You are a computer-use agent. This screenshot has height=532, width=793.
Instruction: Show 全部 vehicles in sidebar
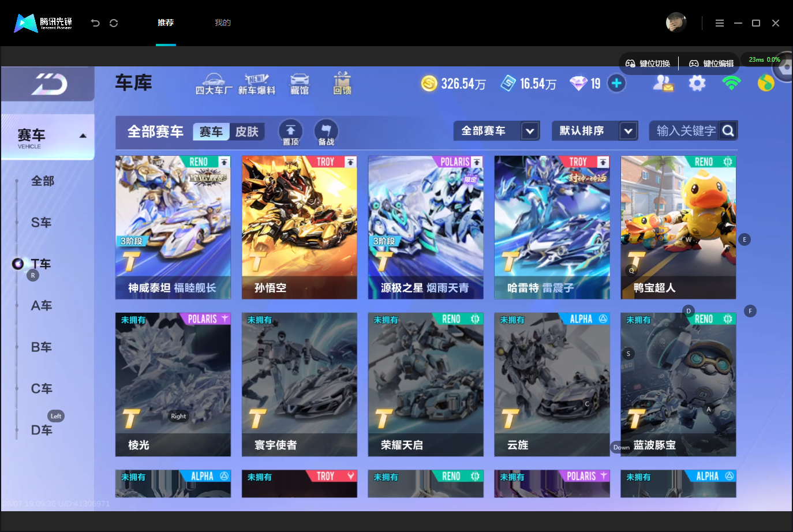point(43,181)
